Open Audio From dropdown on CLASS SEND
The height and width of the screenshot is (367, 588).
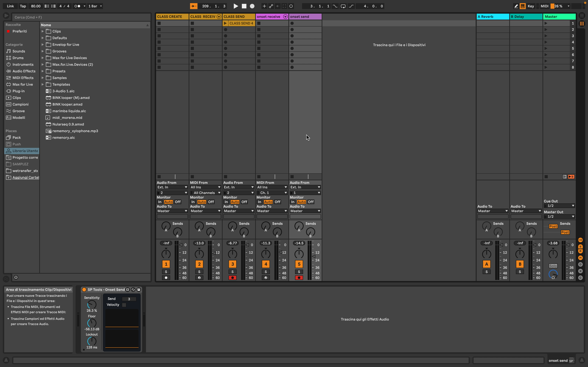tap(238, 187)
